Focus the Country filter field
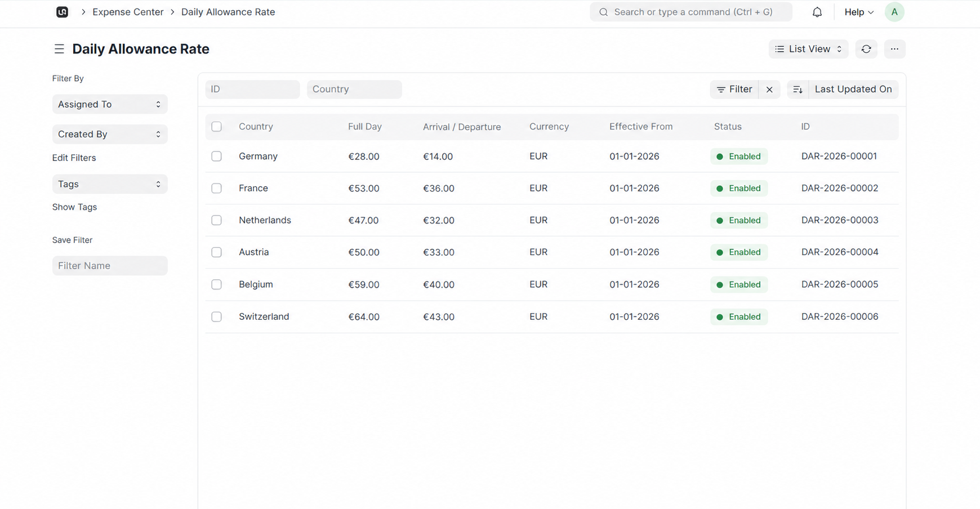The image size is (980, 509). (x=354, y=90)
